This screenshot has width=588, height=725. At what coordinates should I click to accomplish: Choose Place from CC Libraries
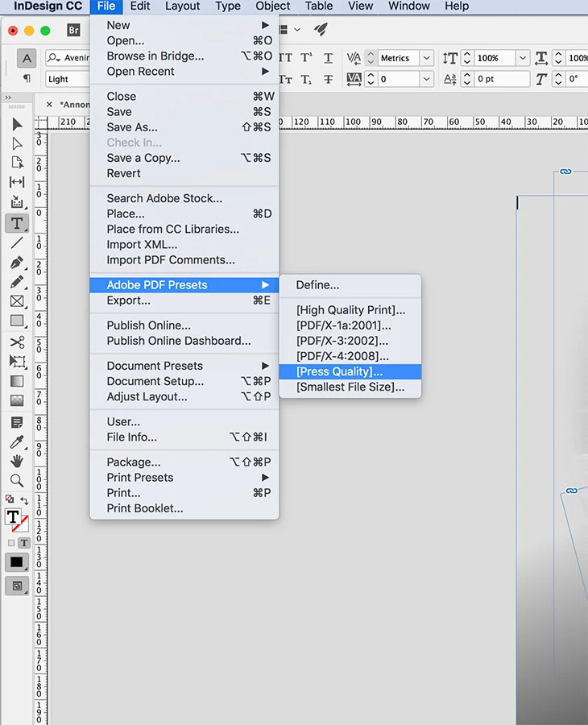coord(184,229)
